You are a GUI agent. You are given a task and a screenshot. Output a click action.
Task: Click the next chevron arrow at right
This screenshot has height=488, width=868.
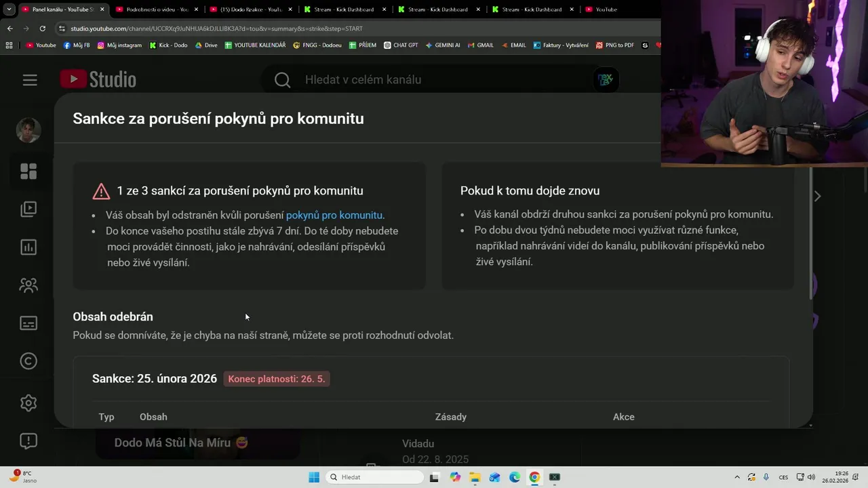coord(817,196)
